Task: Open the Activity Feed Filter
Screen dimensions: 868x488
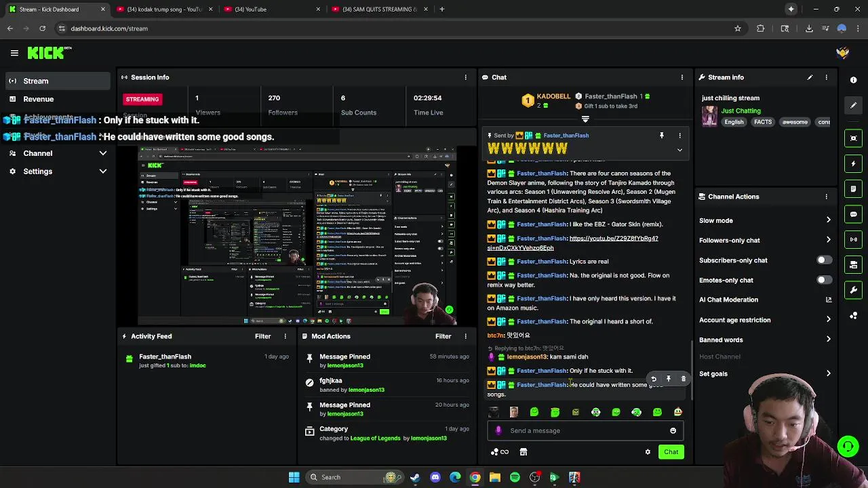Action: (262, 336)
